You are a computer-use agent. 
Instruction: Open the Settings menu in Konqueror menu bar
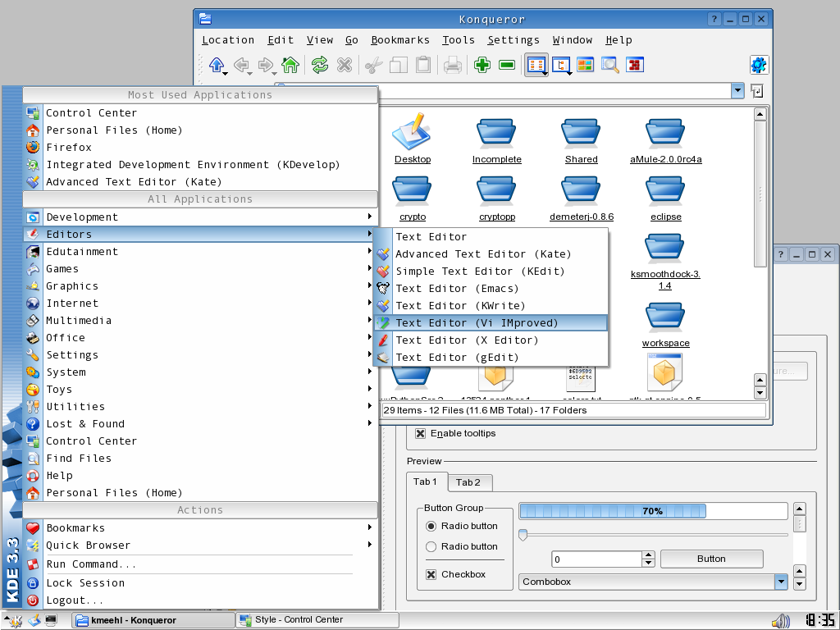tap(514, 40)
